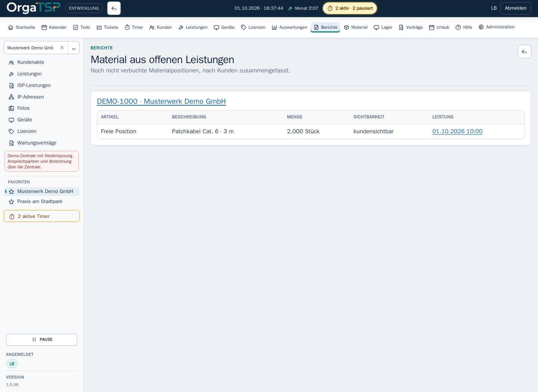
Task: Open Verträge in top navigation
Action: coord(411,27)
